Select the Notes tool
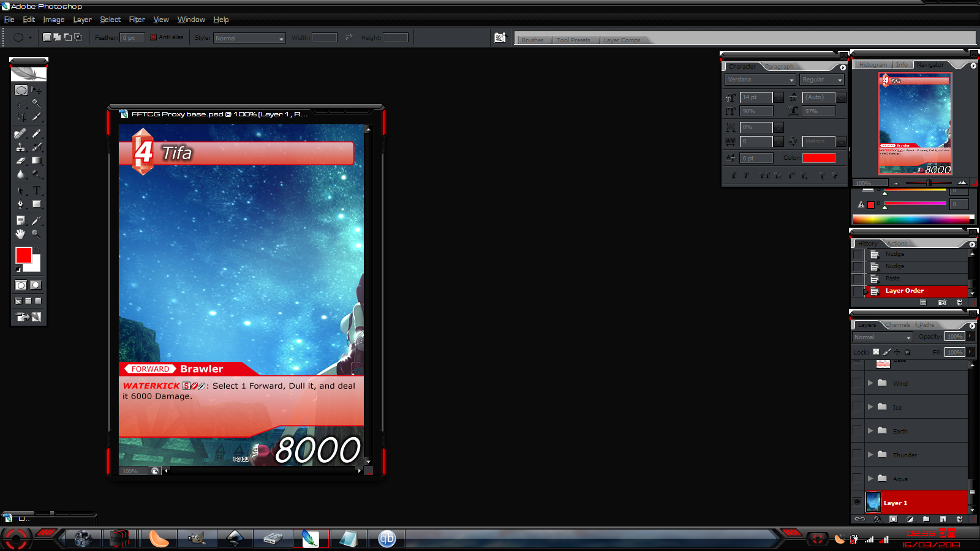 tap(21, 220)
